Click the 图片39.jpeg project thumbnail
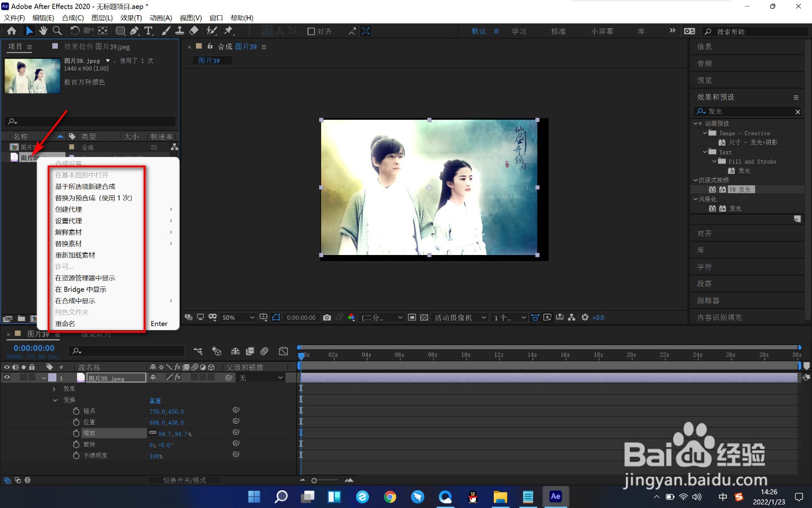This screenshot has height=508, width=812. (32, 76)
